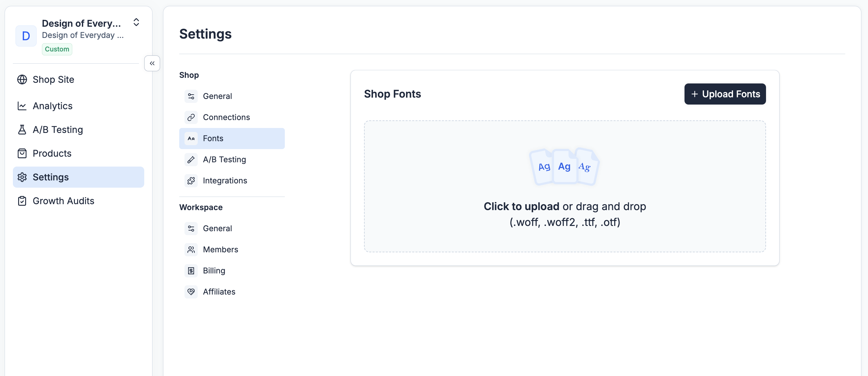Image resolution: width=868 pixels, height=376 pixels.
Task: Click the Members people icon
Action: [x=191, y=249]
